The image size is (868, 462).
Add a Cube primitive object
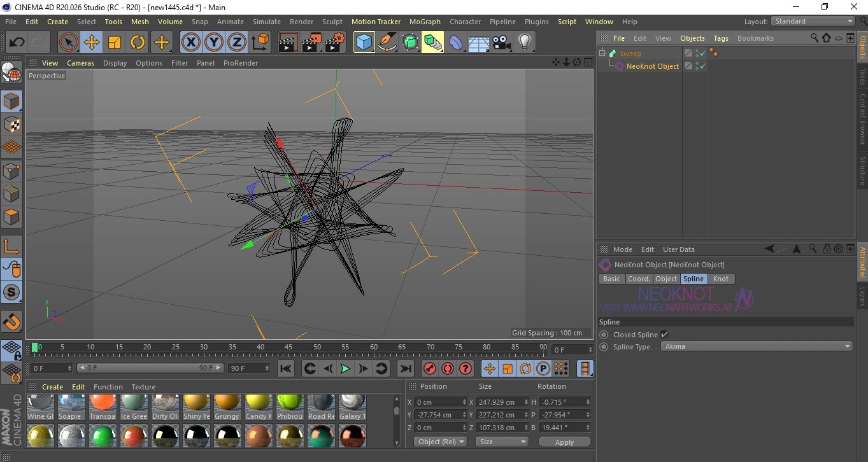pos(364,43)
